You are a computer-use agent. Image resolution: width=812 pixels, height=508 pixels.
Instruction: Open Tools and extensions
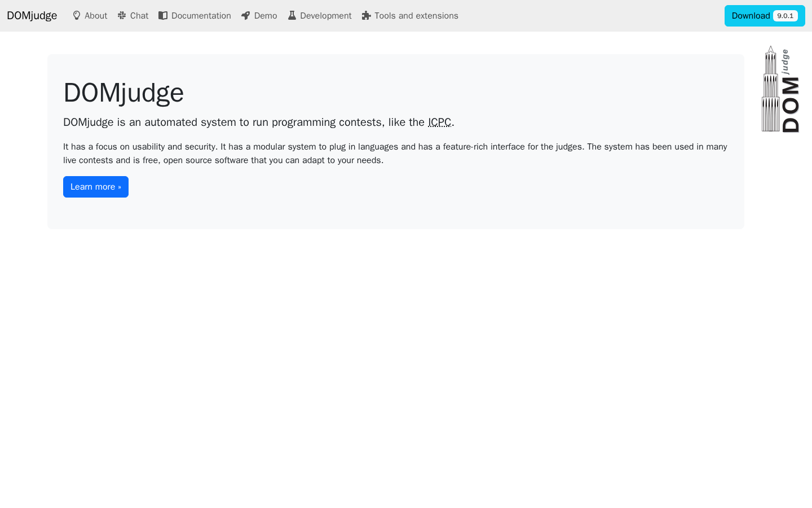(410, 16)
